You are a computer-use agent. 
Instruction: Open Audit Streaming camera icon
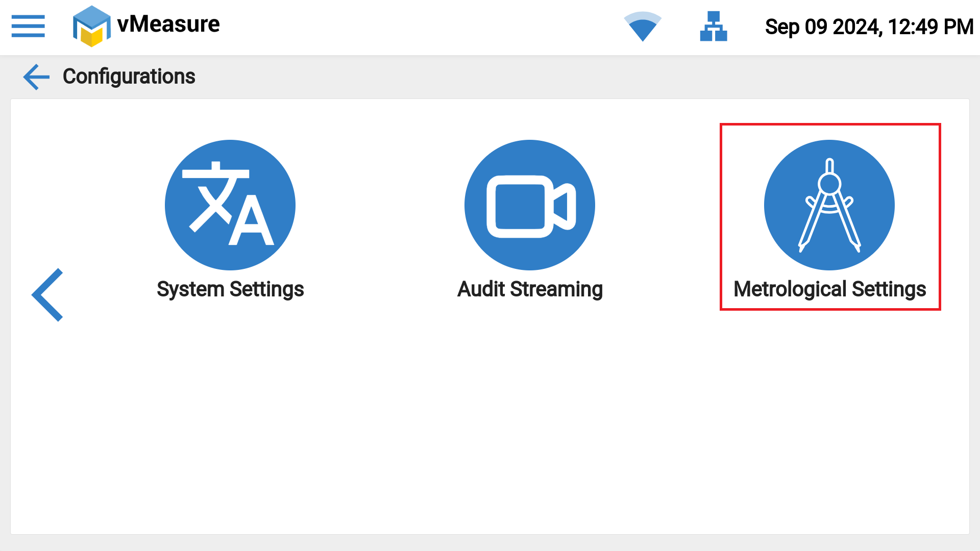click(529, 205)
